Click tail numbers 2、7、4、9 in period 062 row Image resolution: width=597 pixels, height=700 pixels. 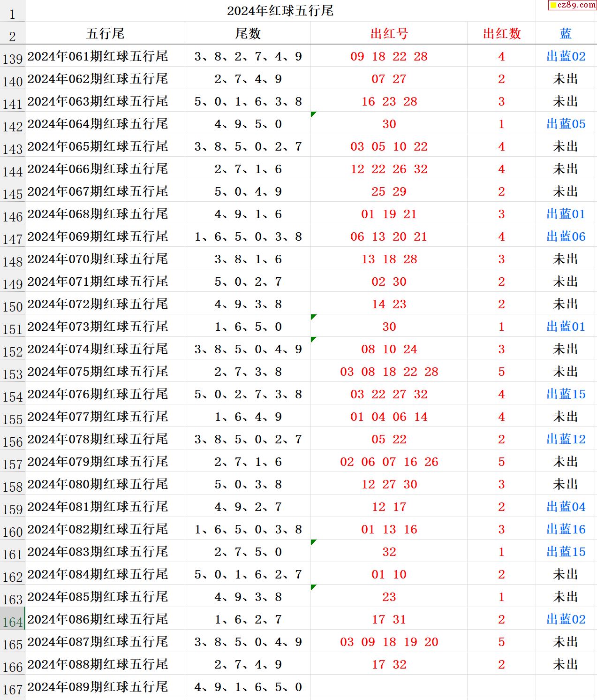[x=248, y=79]
